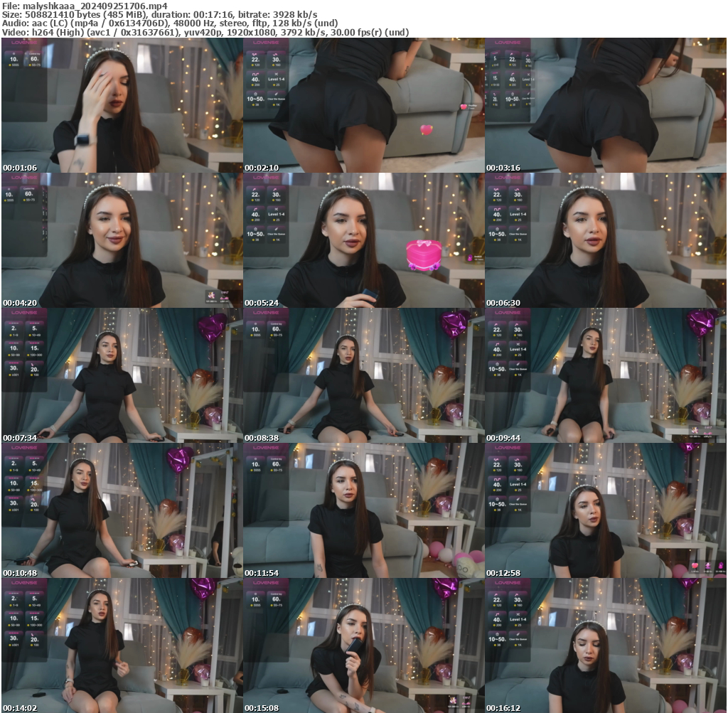Click the 15-second tip menu tile
The image size is (728, 713).
34,348
